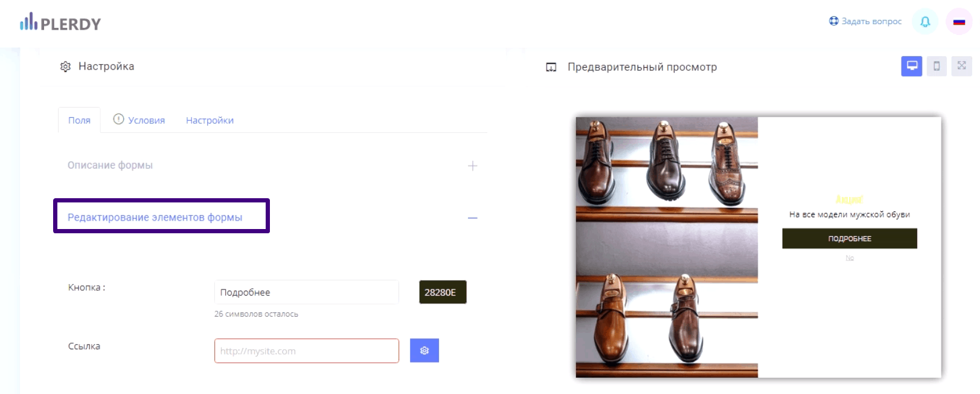This screenshot has height=394, width=980.
Task: Click the icon beside Предварительный просмотр
Action: tap(551, 67)
